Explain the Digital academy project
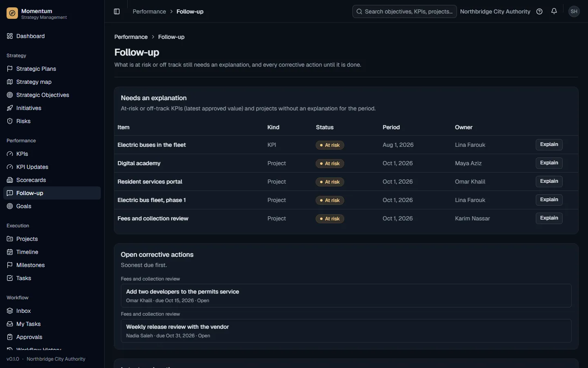Screen dimensions: 588x368 [x=549, y=163]
